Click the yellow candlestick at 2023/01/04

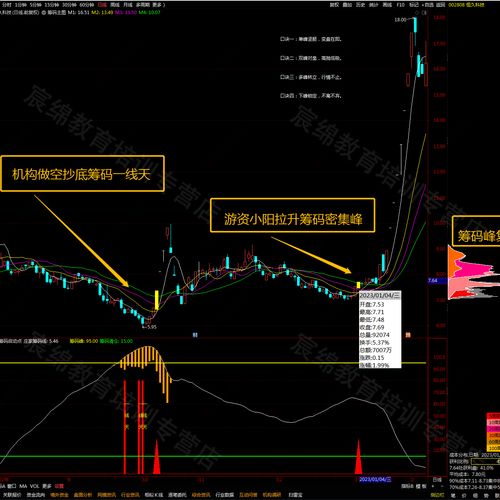[359, 285]
